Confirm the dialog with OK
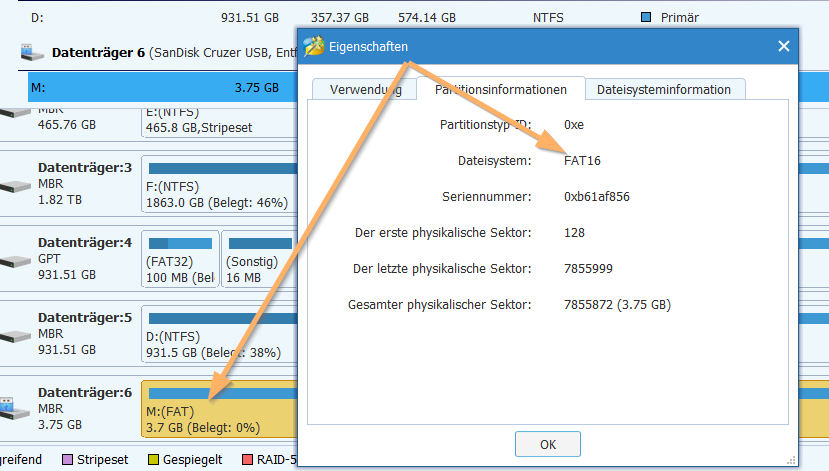This screenshot has width=829, height=471. point(548,445)
